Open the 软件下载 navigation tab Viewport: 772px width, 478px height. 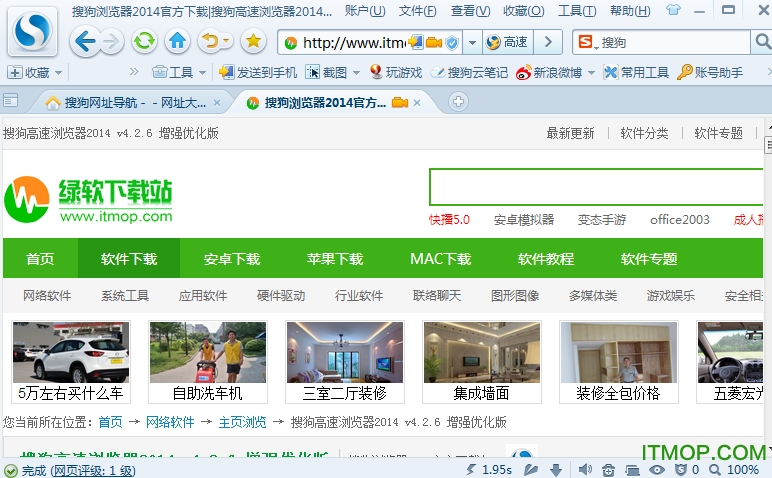click(x=129, y=258)
